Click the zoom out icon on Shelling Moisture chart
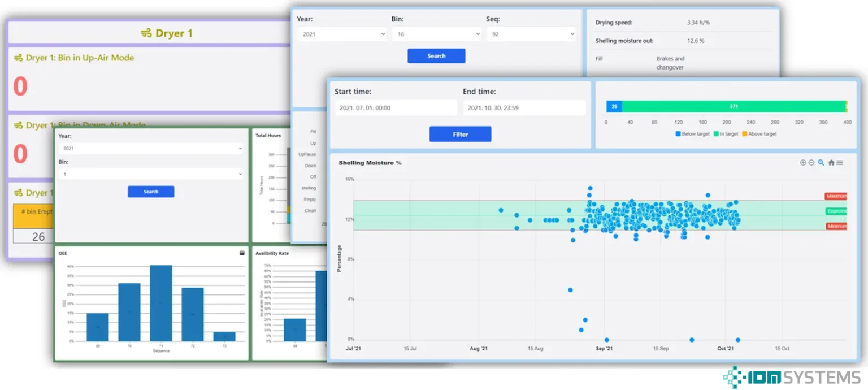The width and height of the screenshot is (868, 390). point(811,163)
